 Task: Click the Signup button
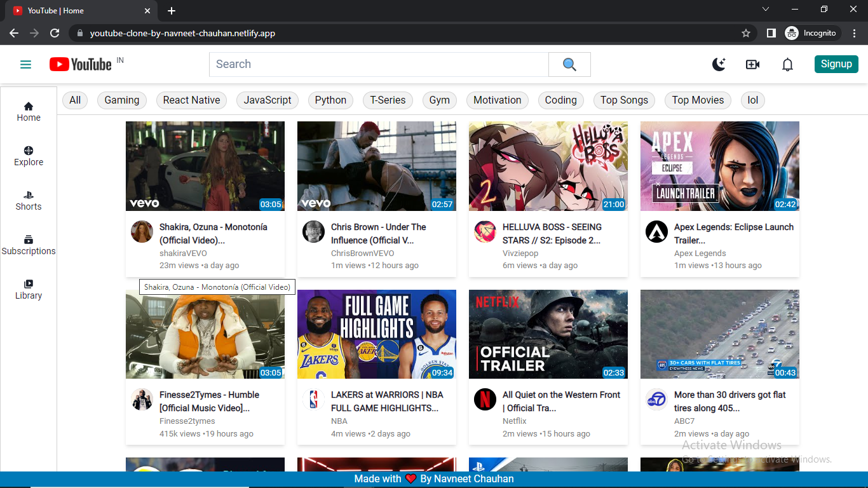836,64
